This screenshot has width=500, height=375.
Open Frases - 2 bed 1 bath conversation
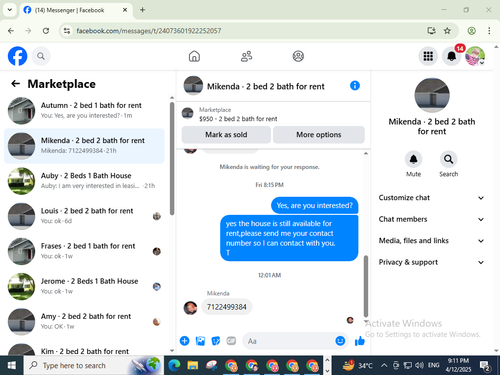84,251
